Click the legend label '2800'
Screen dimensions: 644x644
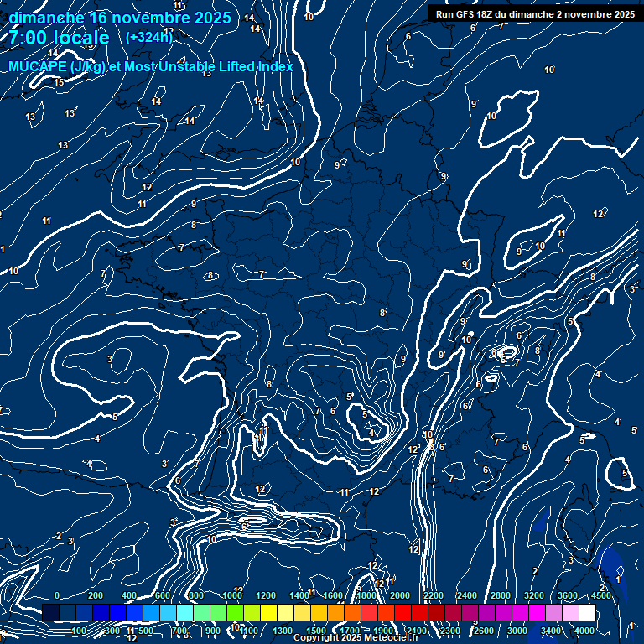(x=501, y=595)
